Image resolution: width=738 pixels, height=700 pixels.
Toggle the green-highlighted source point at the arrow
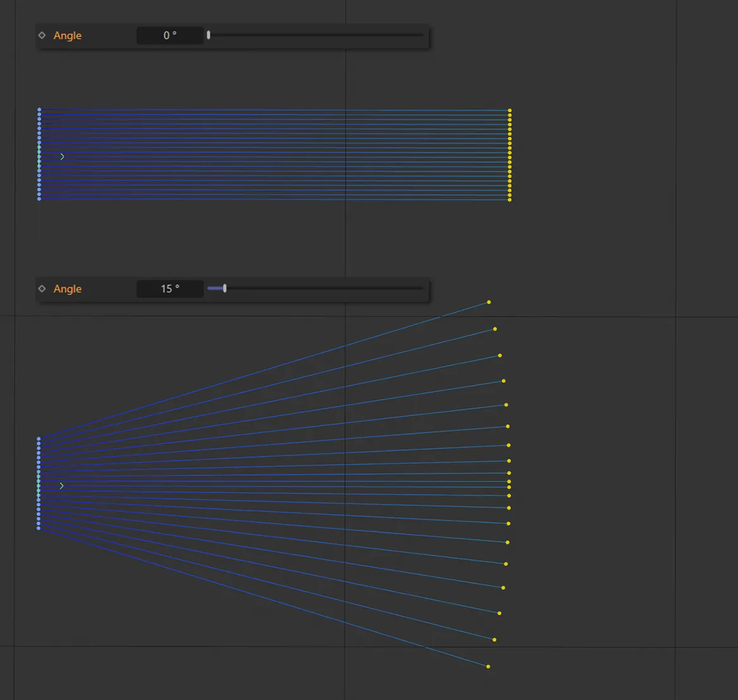39,156
